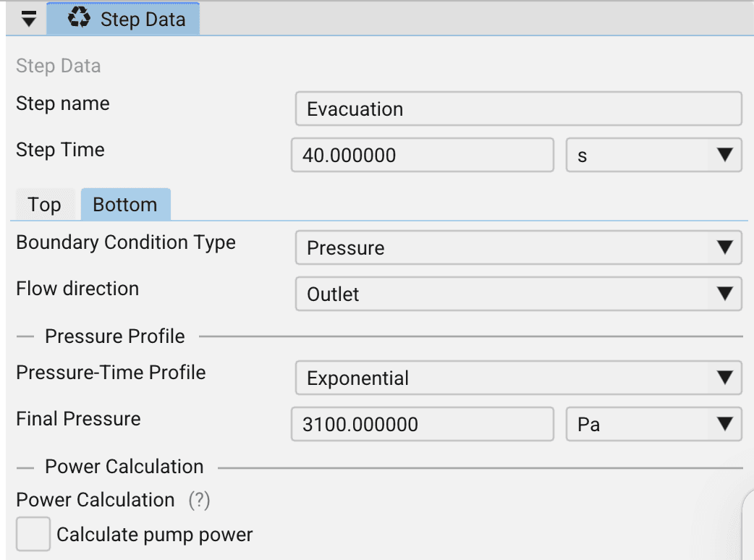Open the panel menu triangle icon
This screenshot has height=560, width=754.
click(x=28, y=20)
